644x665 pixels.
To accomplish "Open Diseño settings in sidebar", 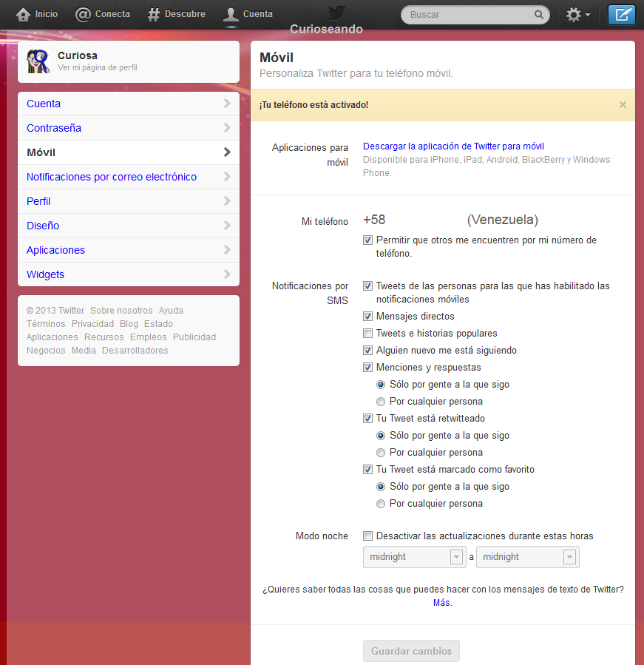I will [129, 226].
